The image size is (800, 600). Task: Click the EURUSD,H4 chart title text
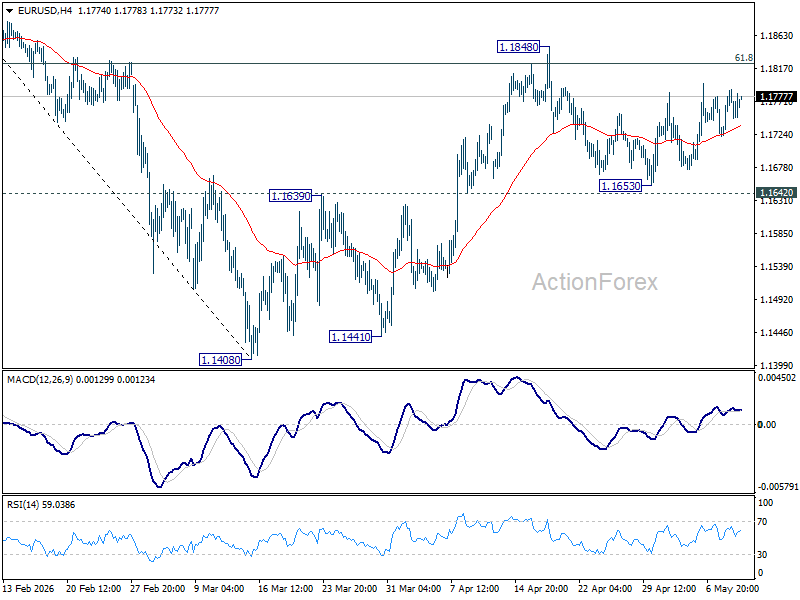pyautogui.click(x=45, y=11)
